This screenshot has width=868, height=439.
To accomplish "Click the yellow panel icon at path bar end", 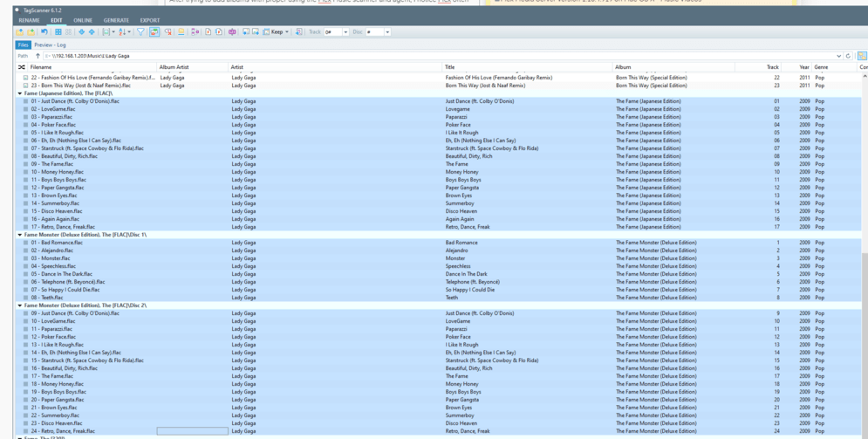I will tap(862, 56).
